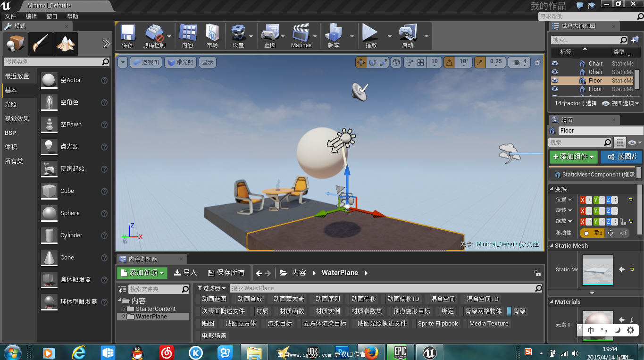Image resolution: width=644 pixels, height=360 pixels.
Task: Select the Paint mode brush icon
Action: click(40, 44)
